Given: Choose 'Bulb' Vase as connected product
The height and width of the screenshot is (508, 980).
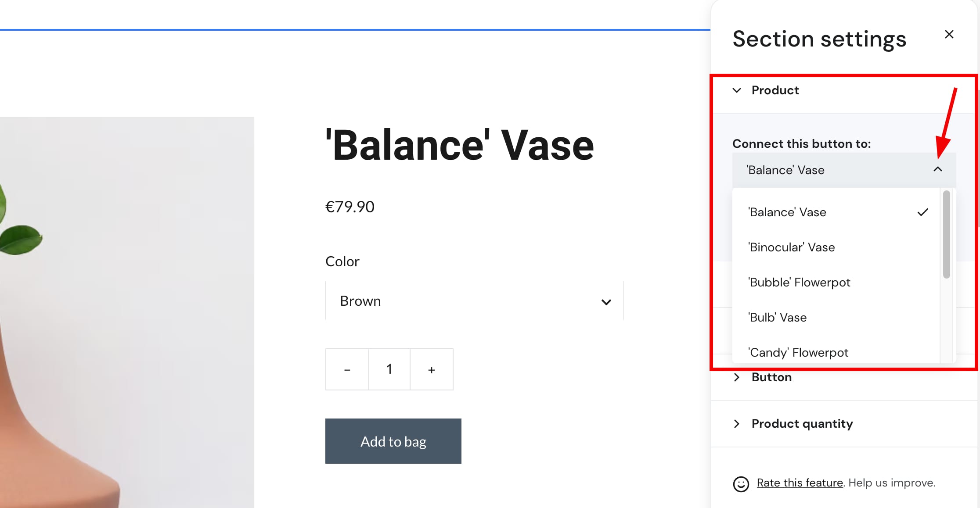Looking at the screenshot, I should point(777,317).
